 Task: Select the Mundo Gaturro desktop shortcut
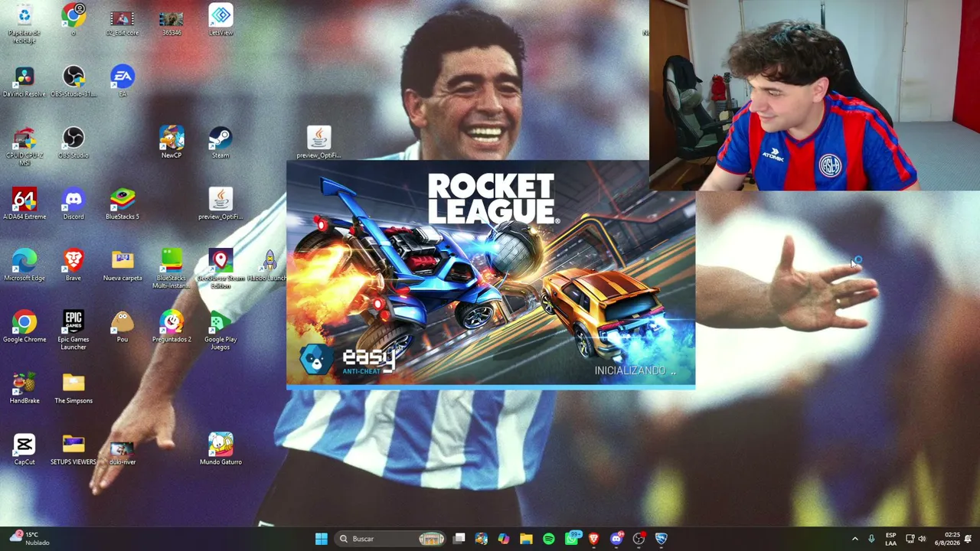220,449
